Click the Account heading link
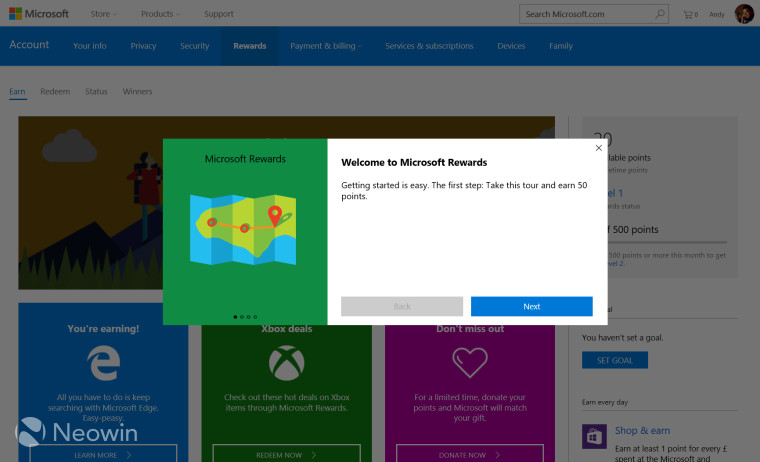The image size is (760, 462). coord(29,45)
